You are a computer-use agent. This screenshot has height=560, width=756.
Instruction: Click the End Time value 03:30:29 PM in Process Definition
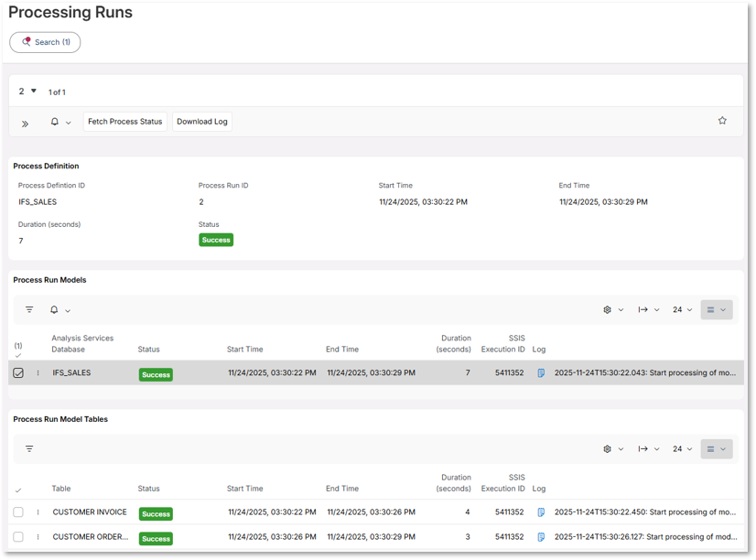point(603,202)
